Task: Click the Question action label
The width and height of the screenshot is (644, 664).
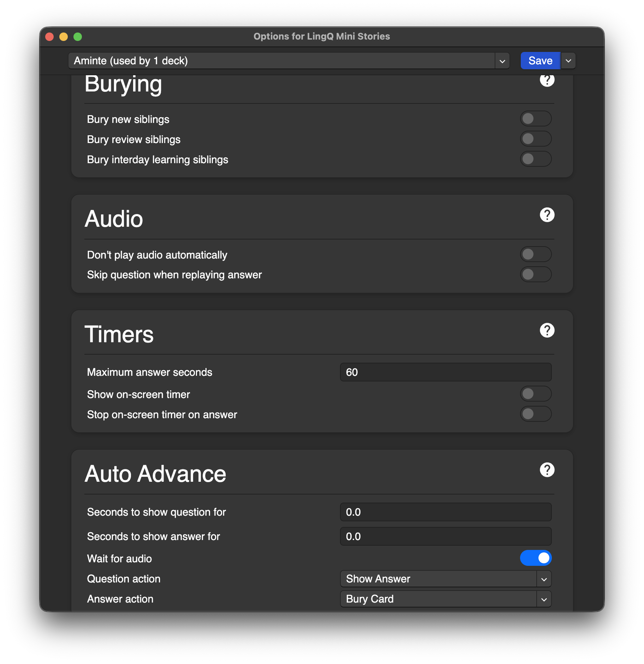Action: point(124,579)
